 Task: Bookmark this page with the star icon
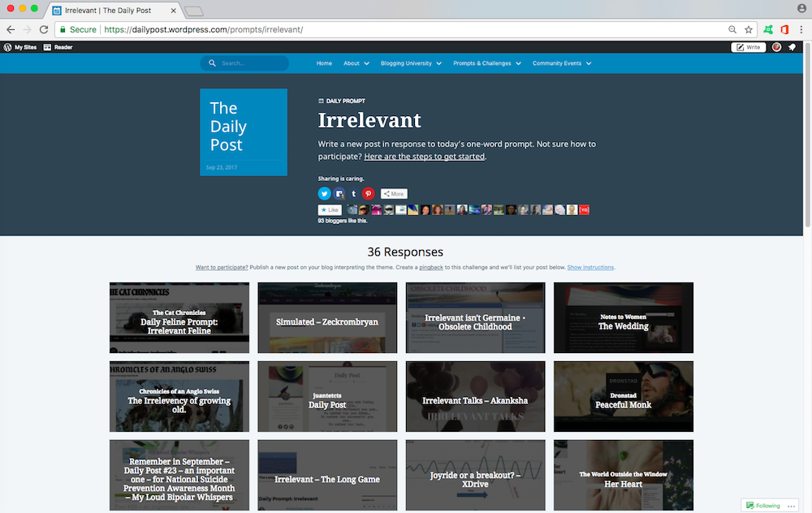pos(748,29)
